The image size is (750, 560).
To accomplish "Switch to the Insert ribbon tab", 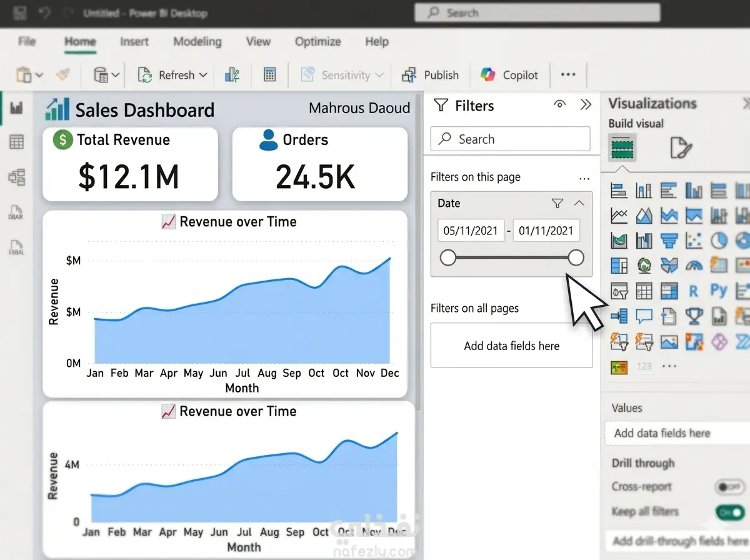I will (x=134, y=42).
